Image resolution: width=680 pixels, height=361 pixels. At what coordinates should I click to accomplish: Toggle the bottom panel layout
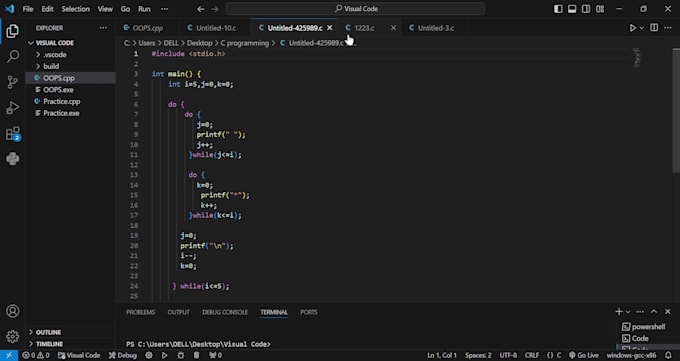(572, 9)
